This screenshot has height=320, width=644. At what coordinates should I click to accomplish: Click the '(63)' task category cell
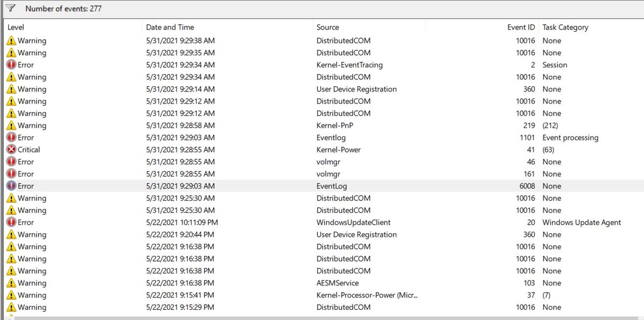pos(548,150)
